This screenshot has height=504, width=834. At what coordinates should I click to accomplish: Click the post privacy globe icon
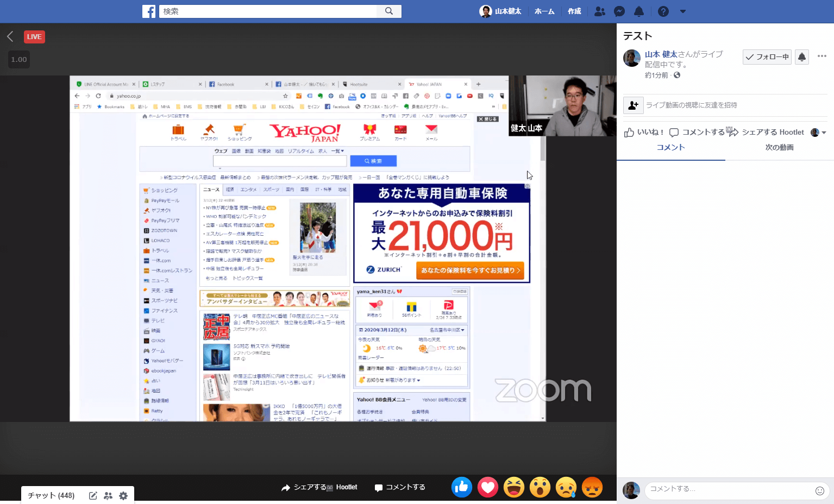tap(677, 75)
